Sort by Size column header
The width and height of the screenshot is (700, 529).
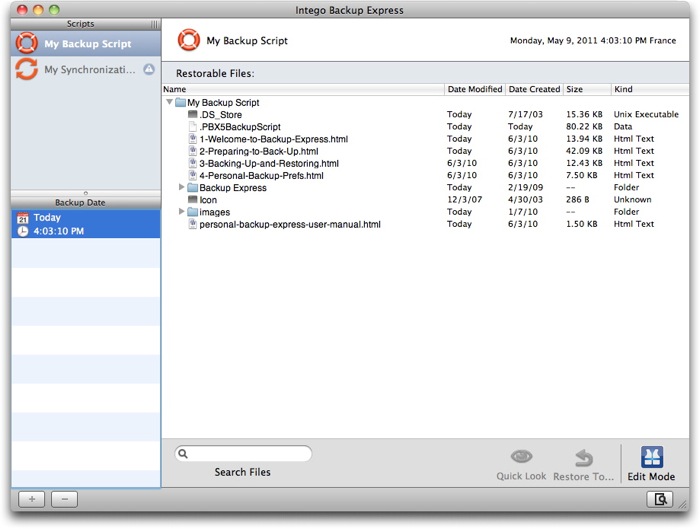[x=587, y=89]
